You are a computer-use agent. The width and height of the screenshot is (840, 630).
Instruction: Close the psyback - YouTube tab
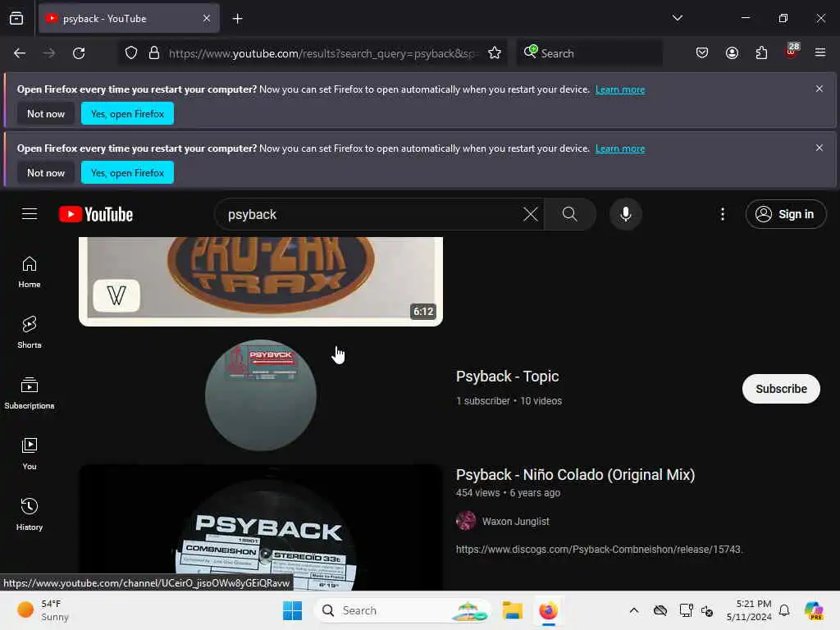(207, 19)
